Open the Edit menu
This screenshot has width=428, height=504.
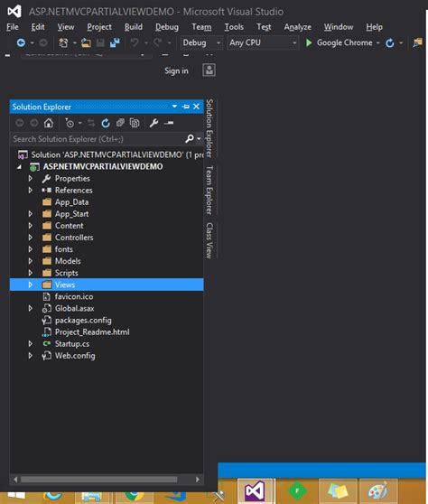click(38, 27)
